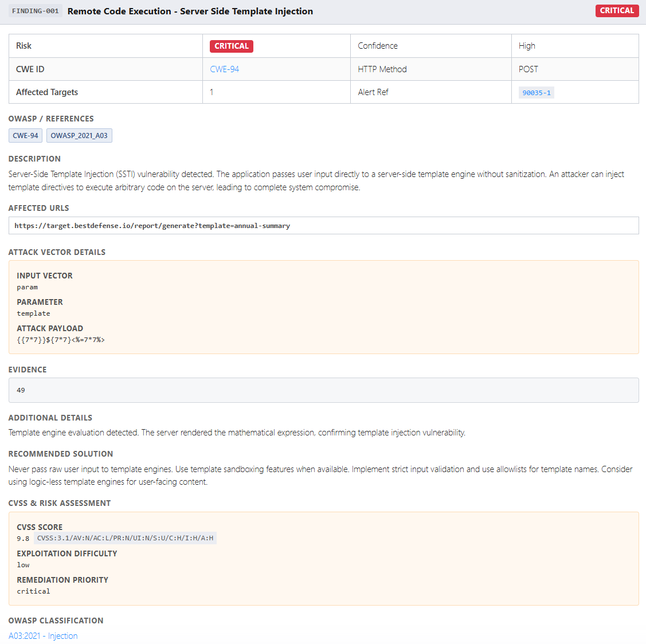Select the CVSS score 9.8 value
The height and width of the screenshot is (644, 646).
coord(24,537)
